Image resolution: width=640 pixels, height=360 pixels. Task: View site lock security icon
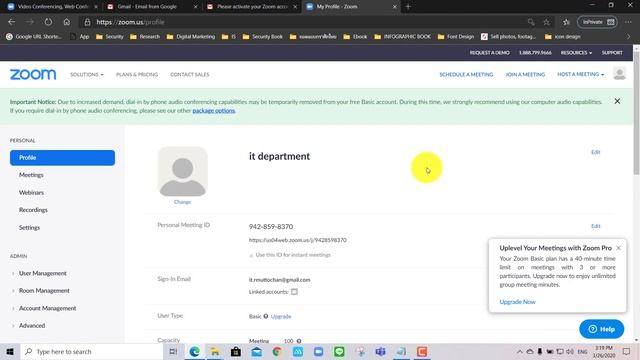(x=87, y=22)
